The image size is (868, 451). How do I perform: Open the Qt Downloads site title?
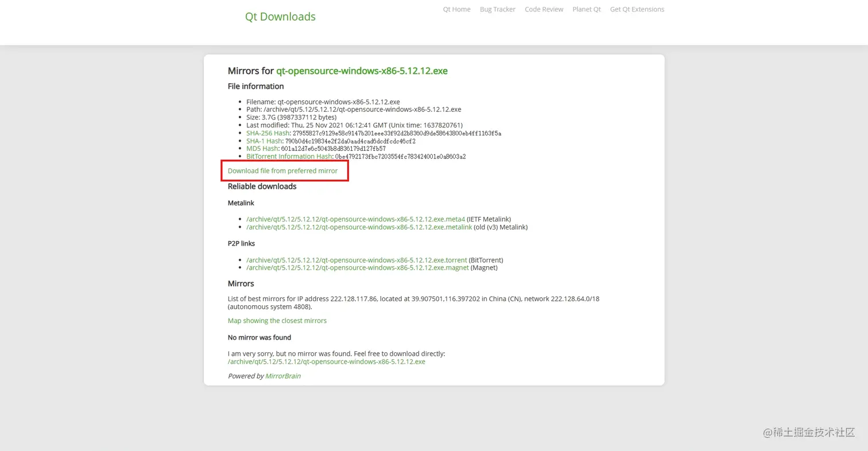pos(280,17)
